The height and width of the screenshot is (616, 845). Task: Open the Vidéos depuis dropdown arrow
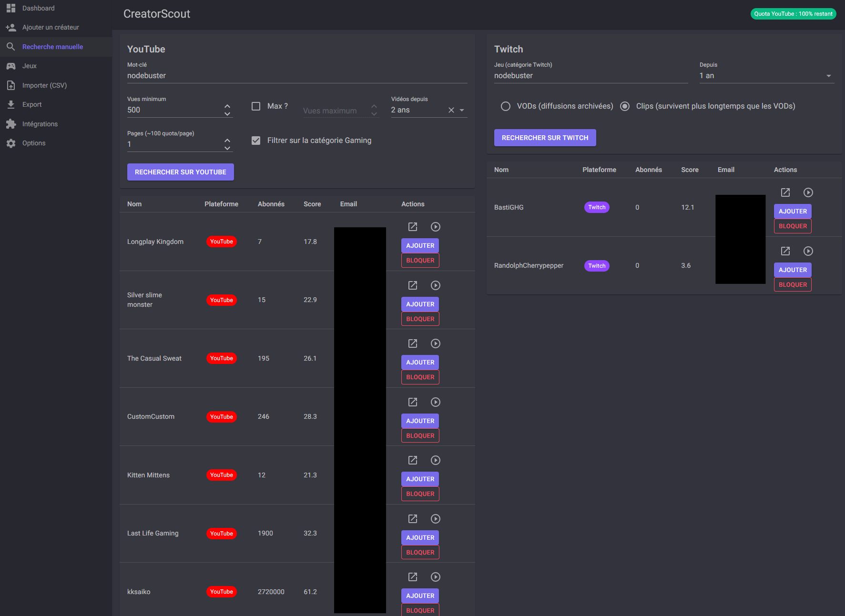[x=462, y=110]
